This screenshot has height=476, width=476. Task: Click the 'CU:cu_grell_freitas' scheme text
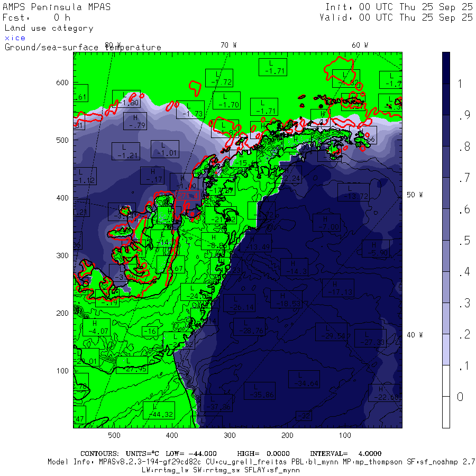click(246, 462)
